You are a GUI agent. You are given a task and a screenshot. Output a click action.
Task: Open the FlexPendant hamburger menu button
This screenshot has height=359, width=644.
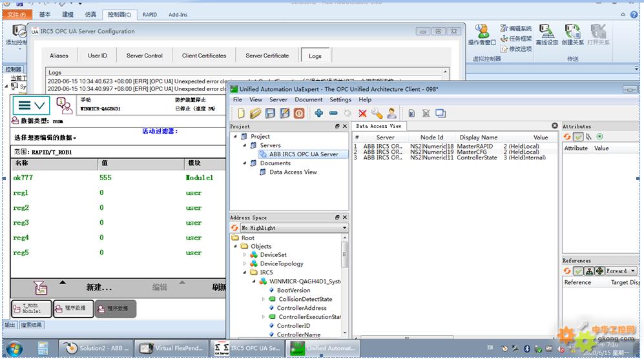coord(31,105)
